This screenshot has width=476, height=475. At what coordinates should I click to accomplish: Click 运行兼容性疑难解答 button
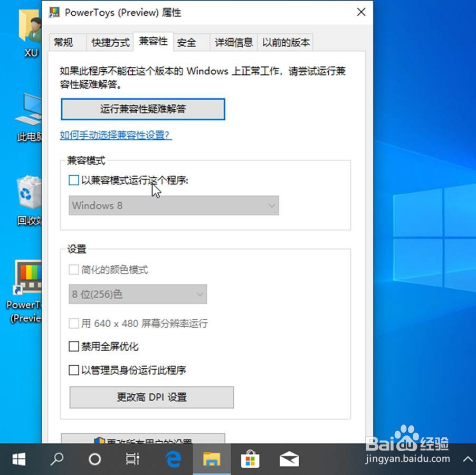pyautogui.click(x=143, y=109)
